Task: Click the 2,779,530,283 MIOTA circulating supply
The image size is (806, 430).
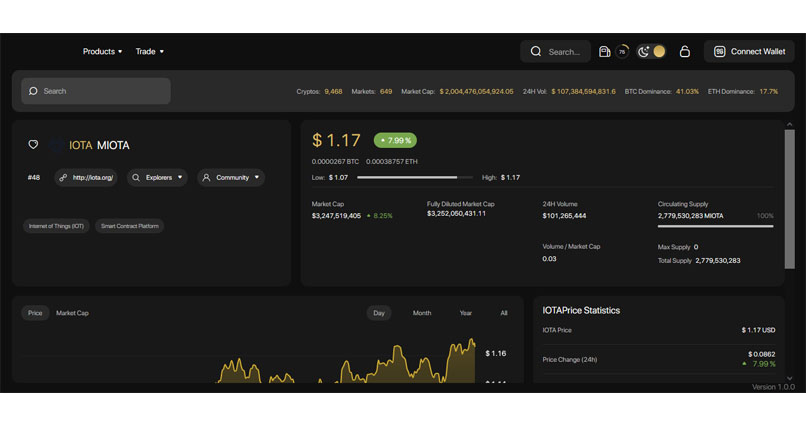Action: [690, 216]
